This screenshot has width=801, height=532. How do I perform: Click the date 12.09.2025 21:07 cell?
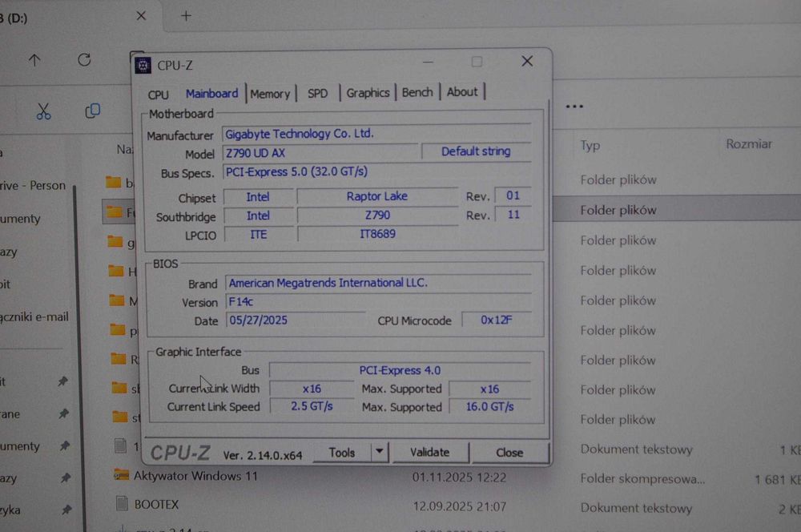pyautogui.click(x=459, y=506)
